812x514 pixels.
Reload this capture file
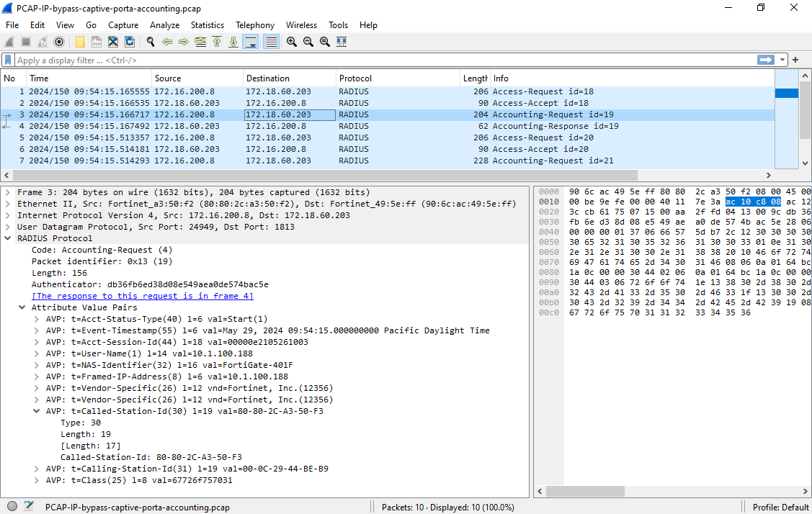(130, 42)
